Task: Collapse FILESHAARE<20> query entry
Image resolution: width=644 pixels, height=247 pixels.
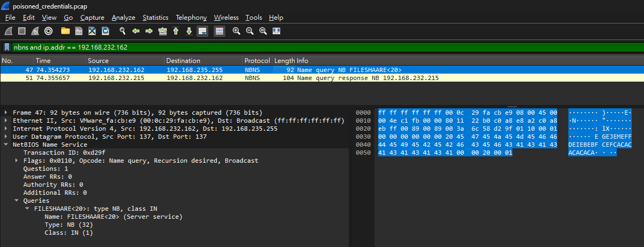Action: point(27,209)
